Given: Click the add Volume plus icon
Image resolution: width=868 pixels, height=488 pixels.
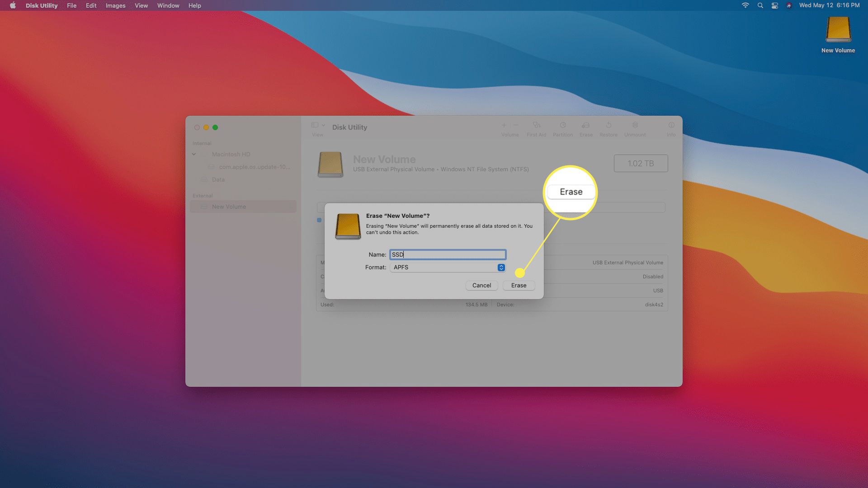Looking at the screenshot, I should (504, 125).
